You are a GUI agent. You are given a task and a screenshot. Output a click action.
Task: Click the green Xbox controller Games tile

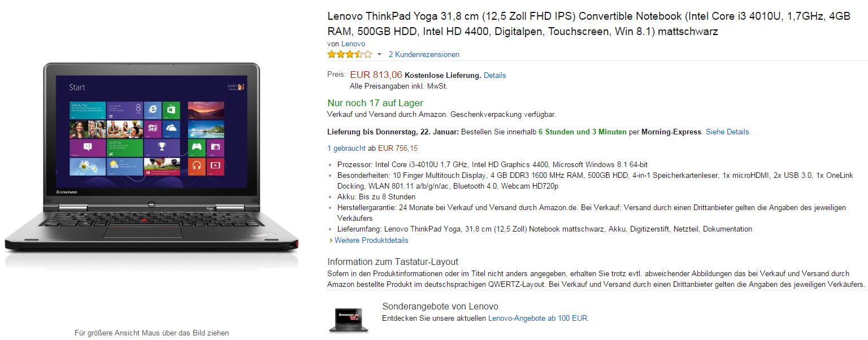(x=197, y=147)
